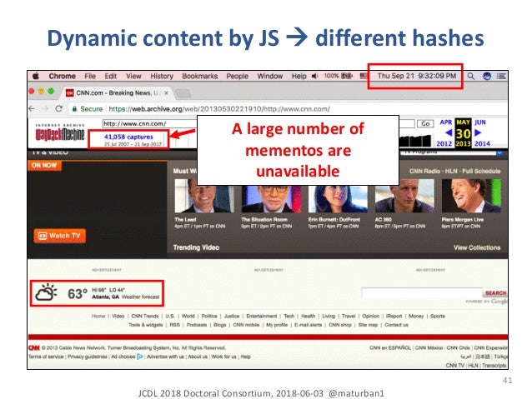Open the Bookmarks menu

[200, 76]
